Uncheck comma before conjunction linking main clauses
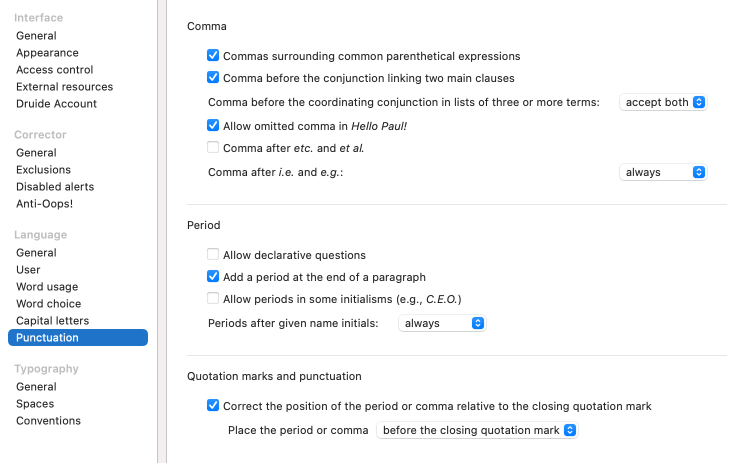Viewport: 729px width, 463px height. coord(213,77)
